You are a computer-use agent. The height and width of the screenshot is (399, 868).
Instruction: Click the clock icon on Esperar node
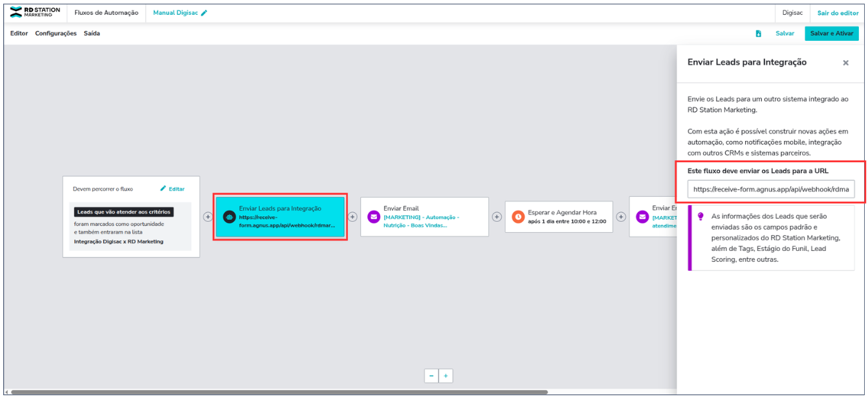click(x=517, y=217)
